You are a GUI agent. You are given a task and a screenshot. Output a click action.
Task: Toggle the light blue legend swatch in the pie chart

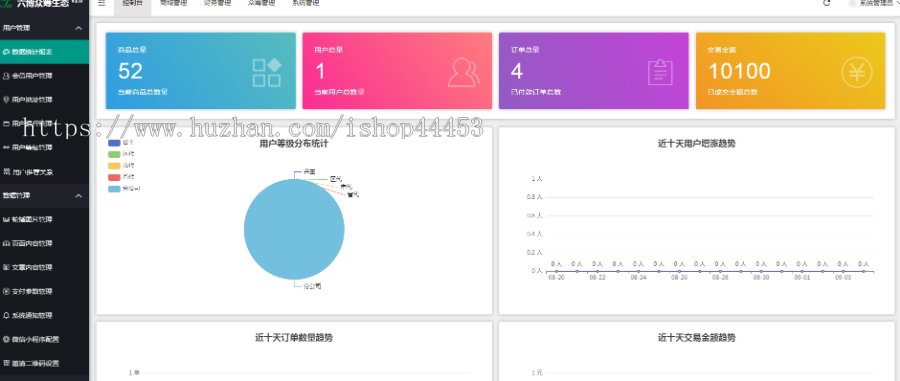click(x=114, y=188)
